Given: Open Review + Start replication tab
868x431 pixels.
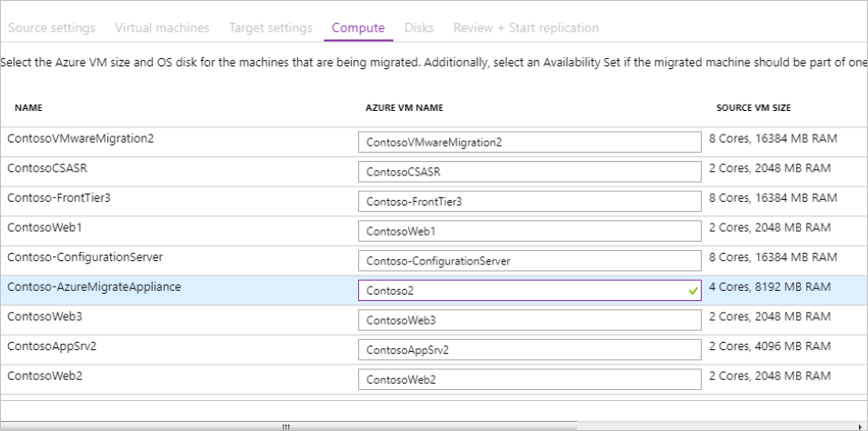Looking at the screenshot, I should coord(525,27).
